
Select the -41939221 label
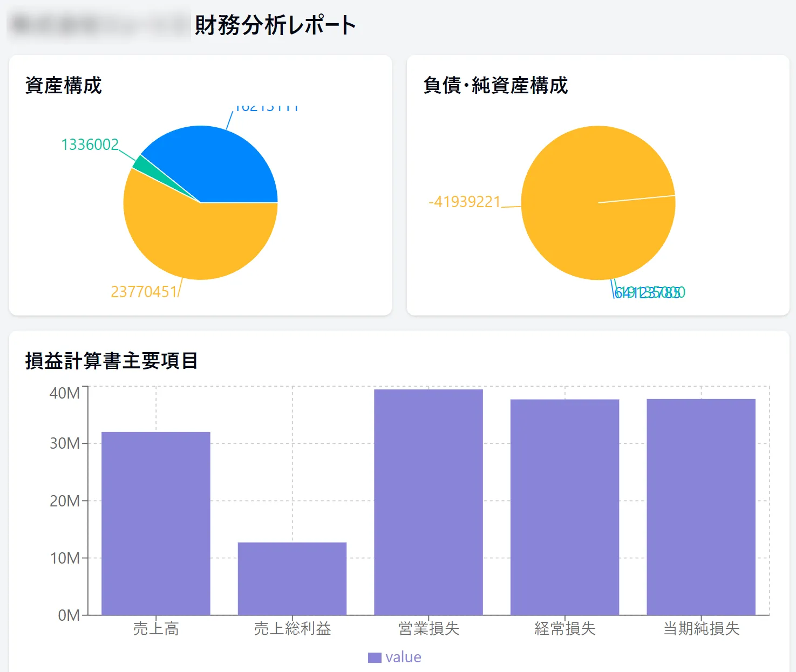[x=465, y=202]
